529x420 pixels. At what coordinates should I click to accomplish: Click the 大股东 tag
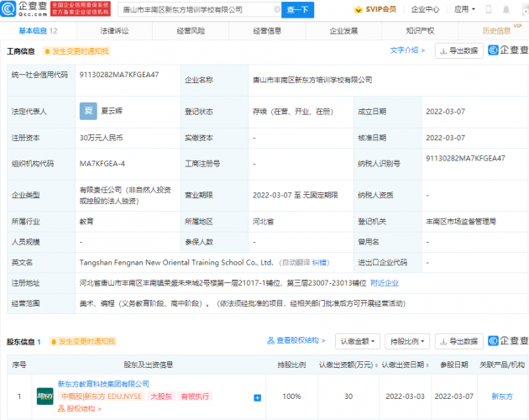[x=161, y=396]
